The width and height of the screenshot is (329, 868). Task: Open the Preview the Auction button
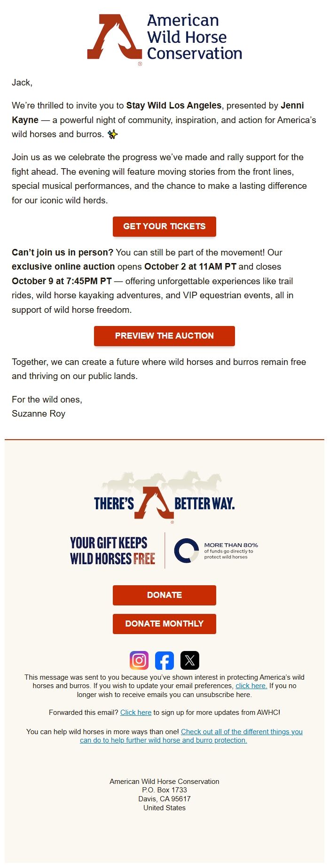coord(164,336)
